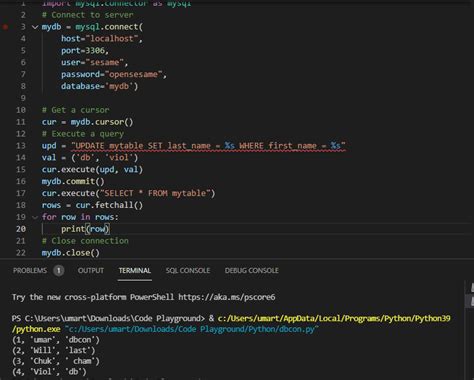The height and width of the screenshot is (380, 474).
Task: Switch to the DEBUG CONSOLE tab
Action: pyautogui.click(x=252, y=270)
